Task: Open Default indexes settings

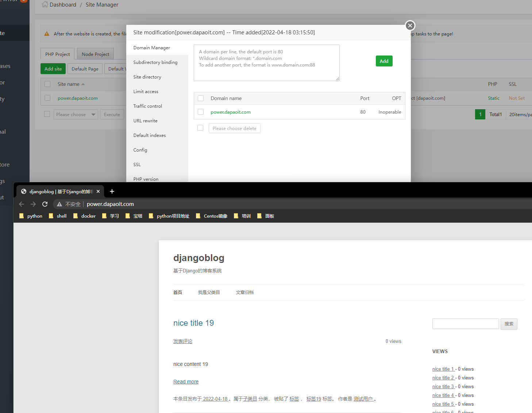Action: 157,135
